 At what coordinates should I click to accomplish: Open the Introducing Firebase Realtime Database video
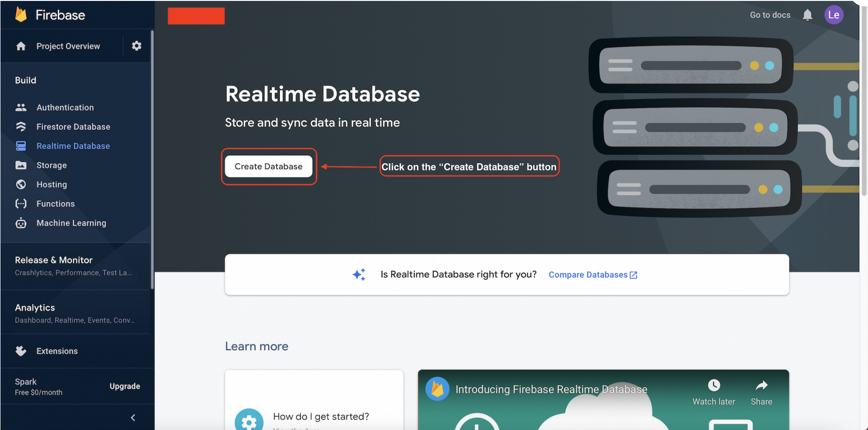(603, 400)
